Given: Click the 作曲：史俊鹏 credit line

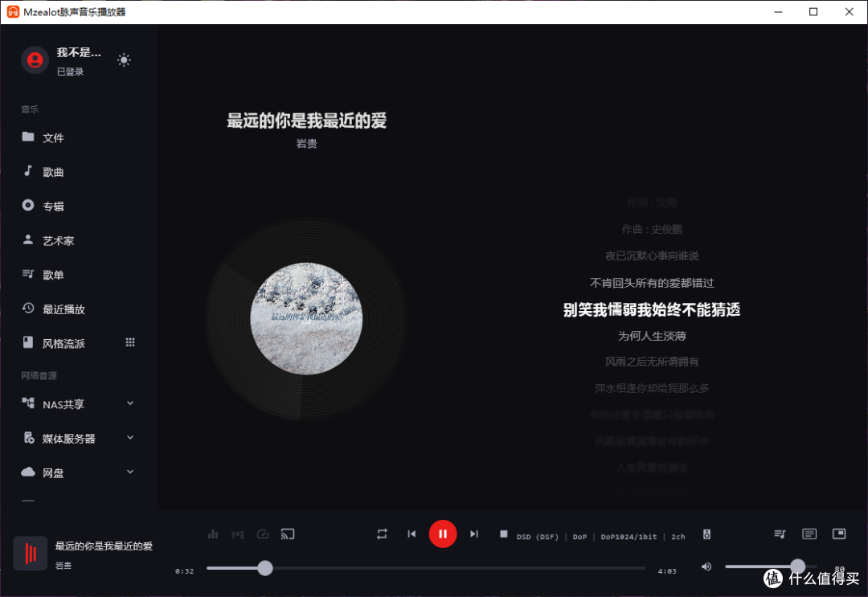Looking at the screenshot, I should [x=652, y=230].
